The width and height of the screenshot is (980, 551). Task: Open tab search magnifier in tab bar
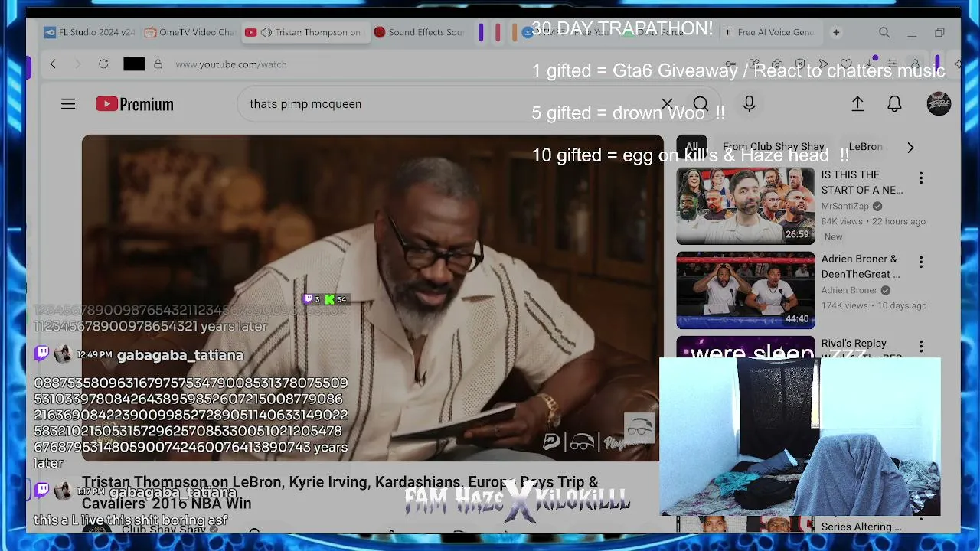point(884,33)
